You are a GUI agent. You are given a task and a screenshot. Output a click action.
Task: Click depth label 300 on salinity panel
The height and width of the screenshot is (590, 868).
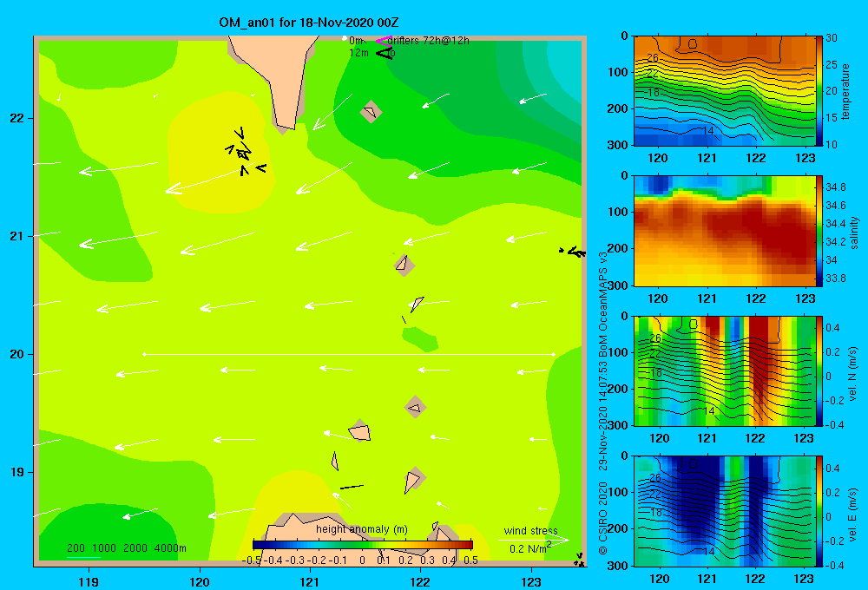pos(618,285)
